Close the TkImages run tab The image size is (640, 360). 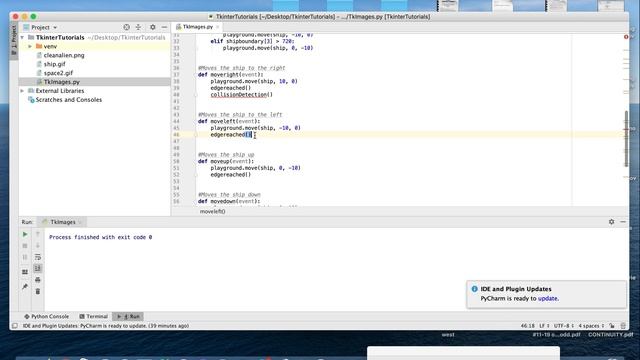click(80, 222)
